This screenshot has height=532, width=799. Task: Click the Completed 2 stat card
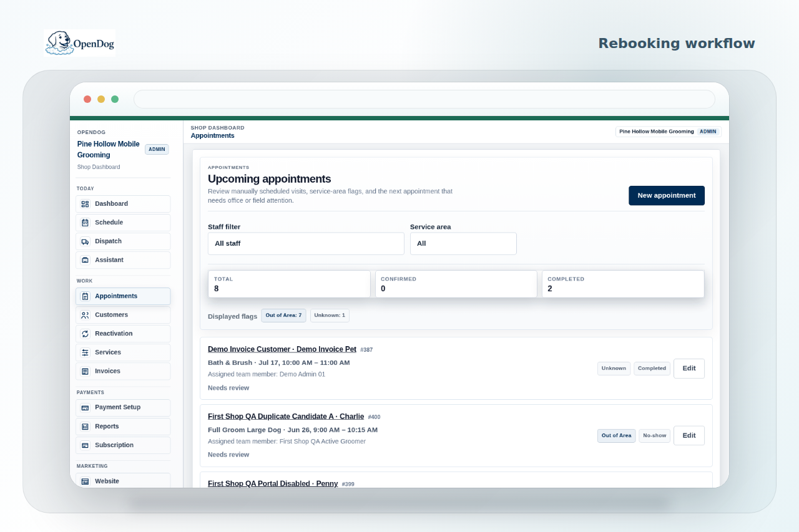coord(623,284)
